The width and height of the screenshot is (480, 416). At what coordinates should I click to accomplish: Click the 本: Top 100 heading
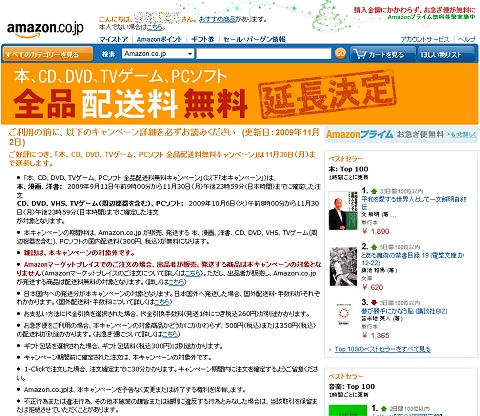(348, 169)
